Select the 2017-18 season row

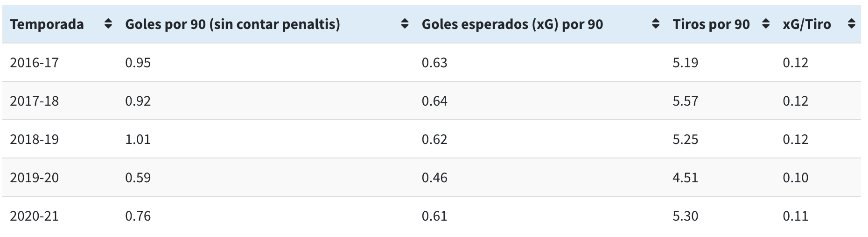point(432,101)
